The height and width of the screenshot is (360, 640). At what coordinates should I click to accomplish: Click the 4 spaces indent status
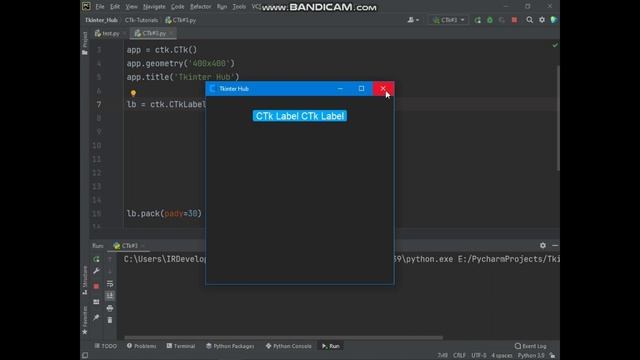tap(502, 356)
